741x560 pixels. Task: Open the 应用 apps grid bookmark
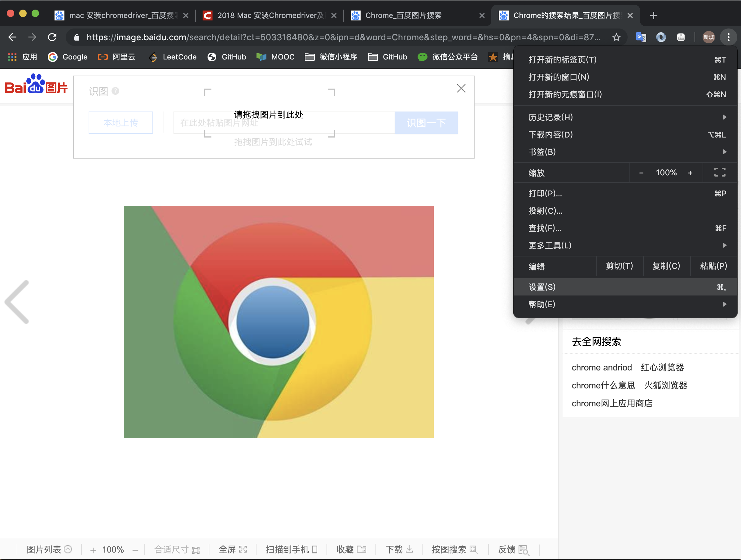coord(22,57)
